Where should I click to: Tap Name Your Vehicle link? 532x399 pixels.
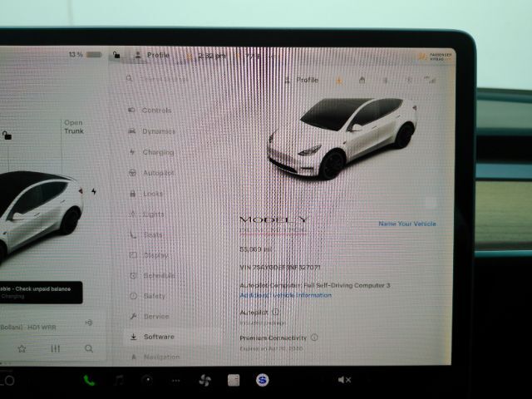(407, 224)
